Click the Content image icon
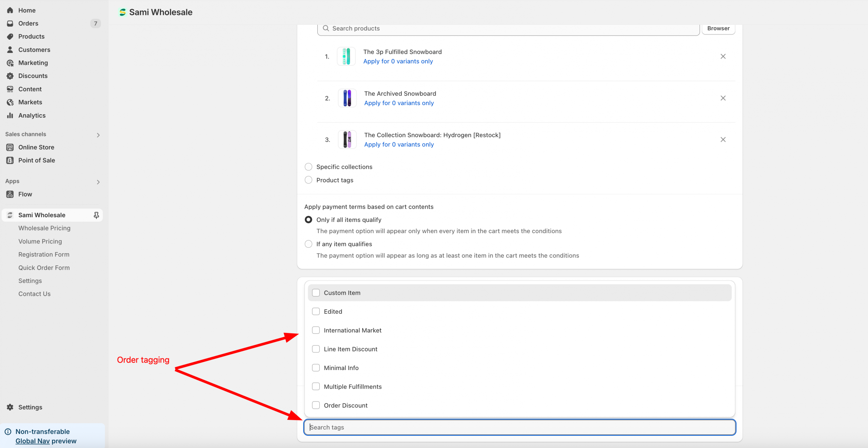Screen dimensions: 868x448 click(x=10, y=89)
